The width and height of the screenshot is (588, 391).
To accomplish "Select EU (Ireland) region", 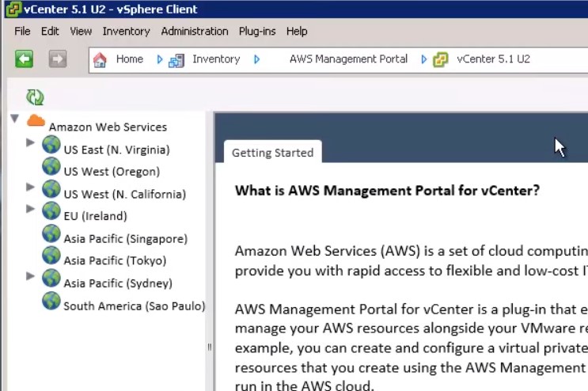I will pyautogui.click(x=95, y=216).
